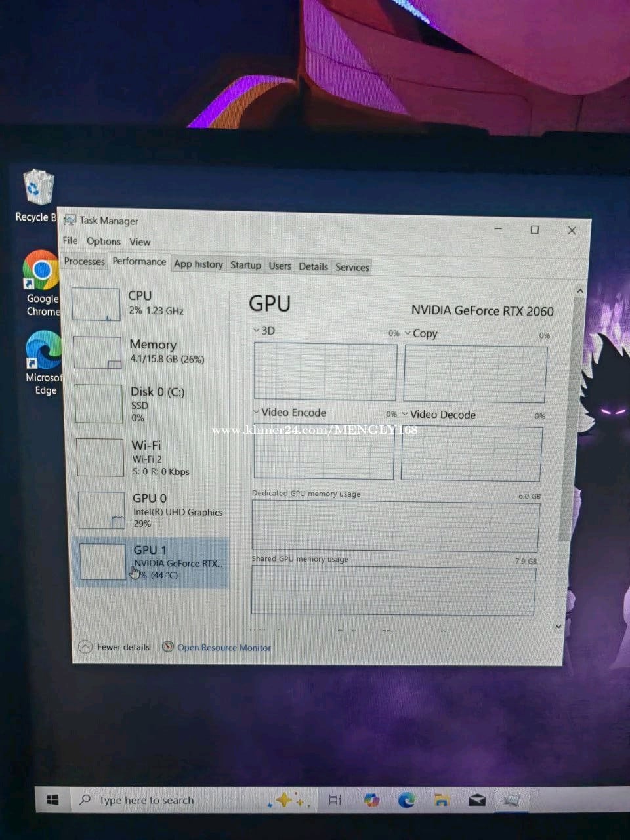Screen dimensions: 630x840
Task: Open the Recycle Bin desktop icon
Action: [38, 190]
